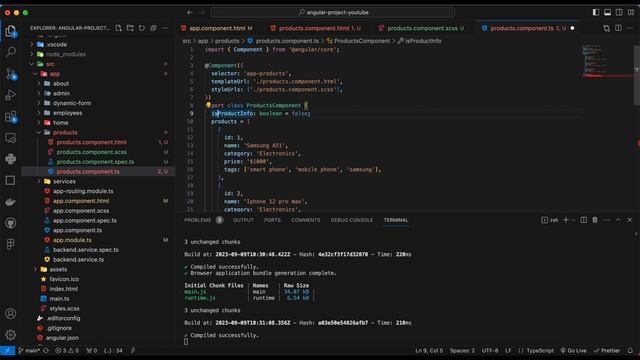Expand the .vscode folder
The width and height of the screenshot is (640, 360).
pyautogui.click(x=57, y=44)
